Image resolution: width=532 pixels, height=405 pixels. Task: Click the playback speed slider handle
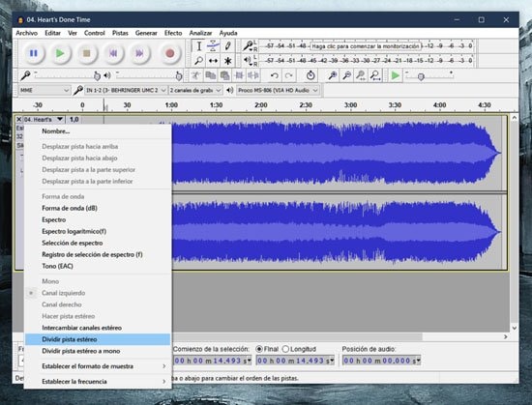click(421, 76)
